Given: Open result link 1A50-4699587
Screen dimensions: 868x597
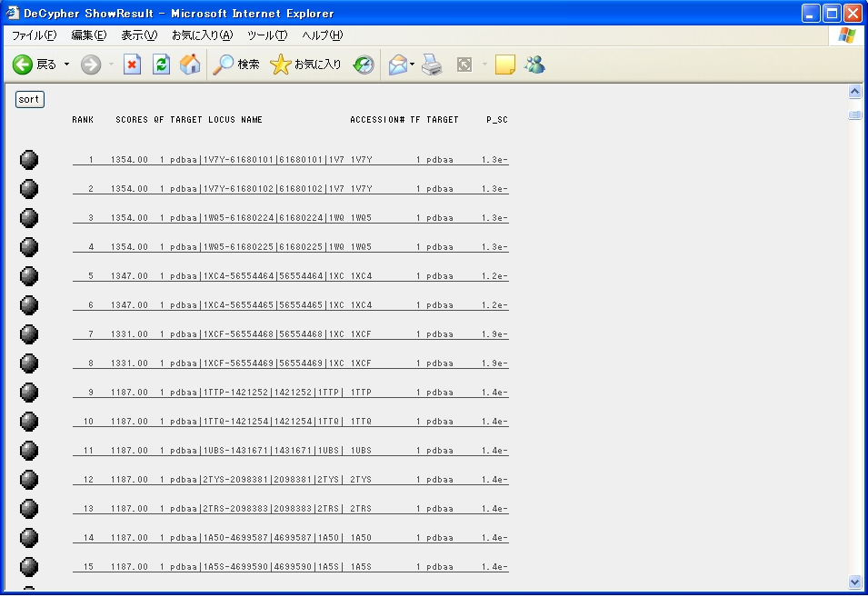Looking at the screenshot, I should [290, 537].
